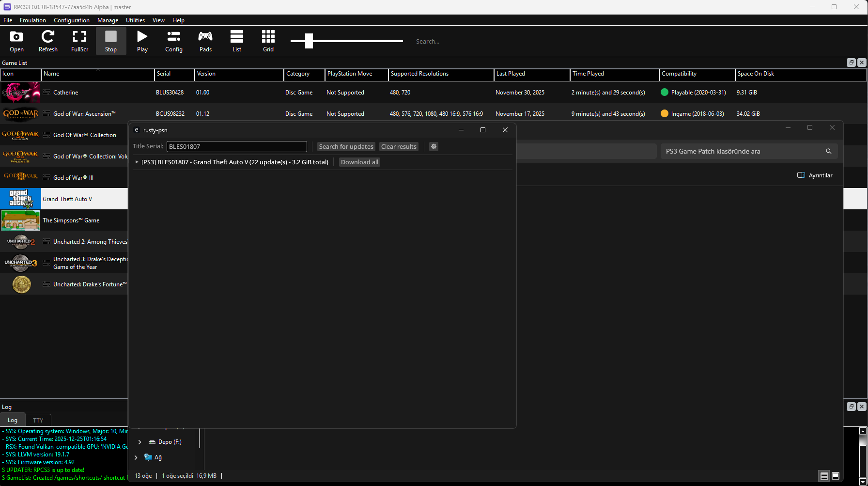Click the Download all button
The height and width of the screenshot is (486, 868).
(x=359, y=162)
